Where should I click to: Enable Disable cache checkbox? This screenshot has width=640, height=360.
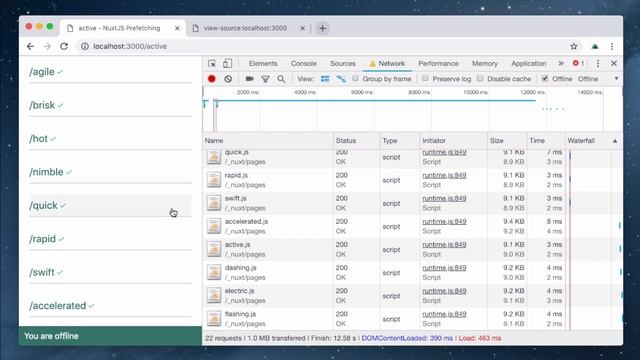[x=480, y=78]
